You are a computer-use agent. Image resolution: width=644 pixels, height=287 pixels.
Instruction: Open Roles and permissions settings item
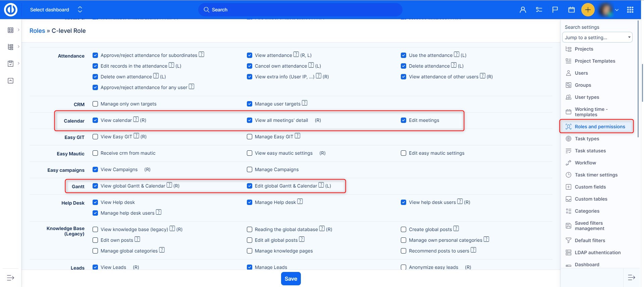(x=600, y=127)
